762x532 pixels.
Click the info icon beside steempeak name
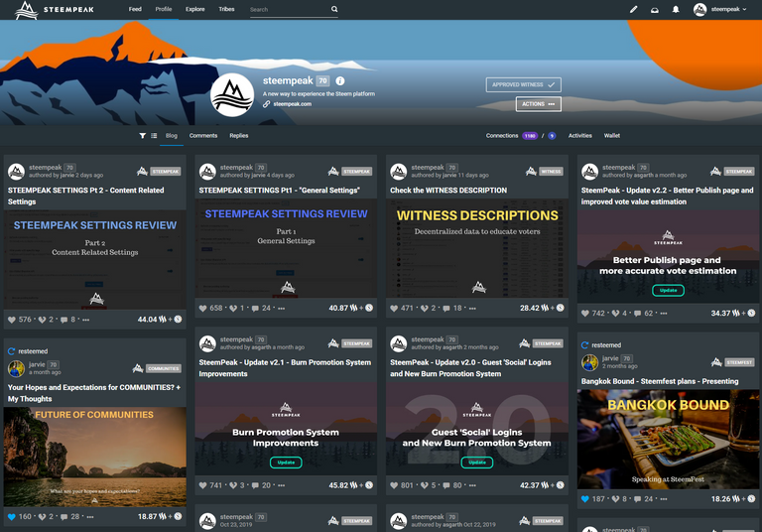pos(340,81)
